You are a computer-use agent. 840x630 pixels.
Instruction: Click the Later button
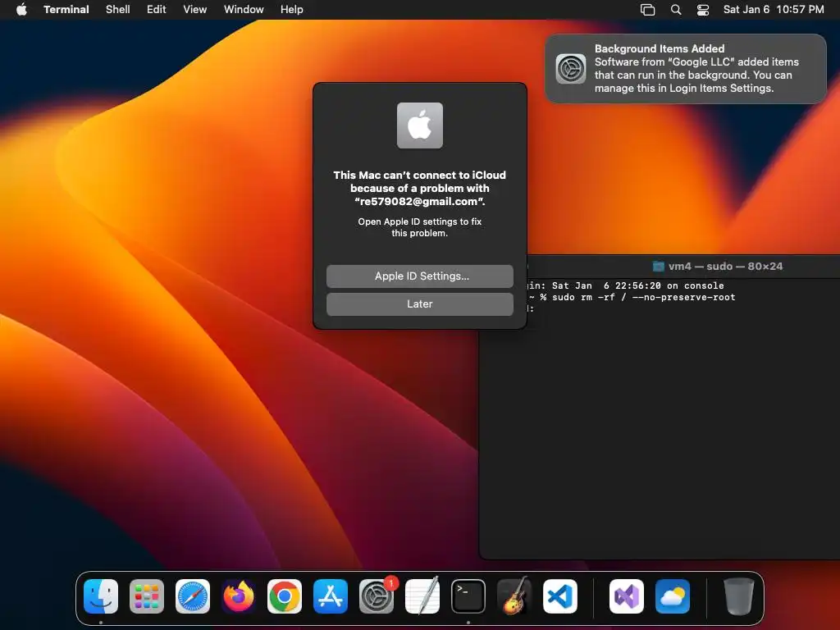pyautogui.click(x=420, y=304)
